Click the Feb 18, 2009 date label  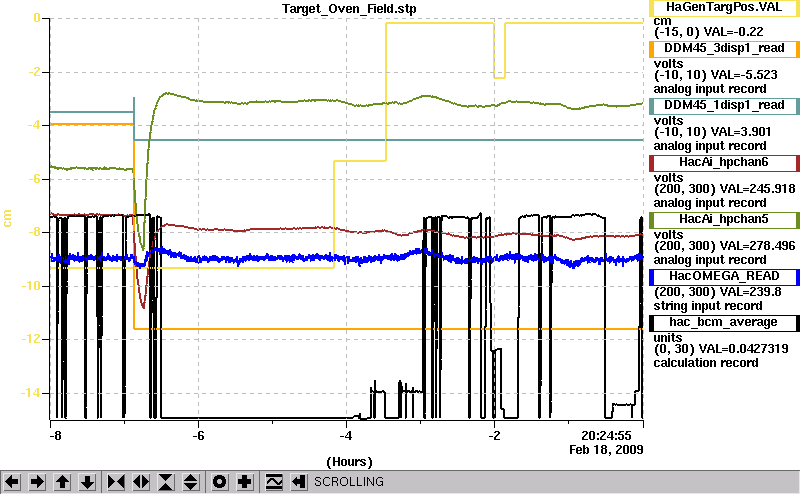[606, 450]
